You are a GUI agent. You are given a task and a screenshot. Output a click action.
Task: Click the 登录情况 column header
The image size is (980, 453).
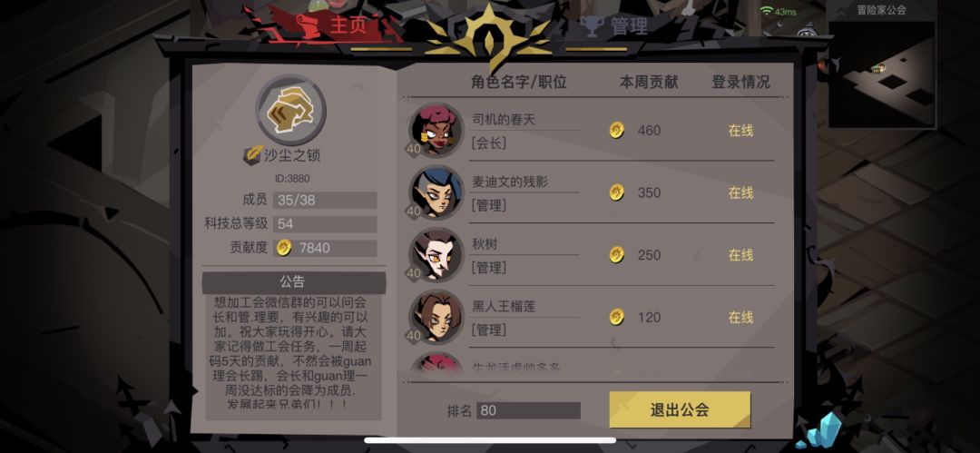click(x=740, y=82)
